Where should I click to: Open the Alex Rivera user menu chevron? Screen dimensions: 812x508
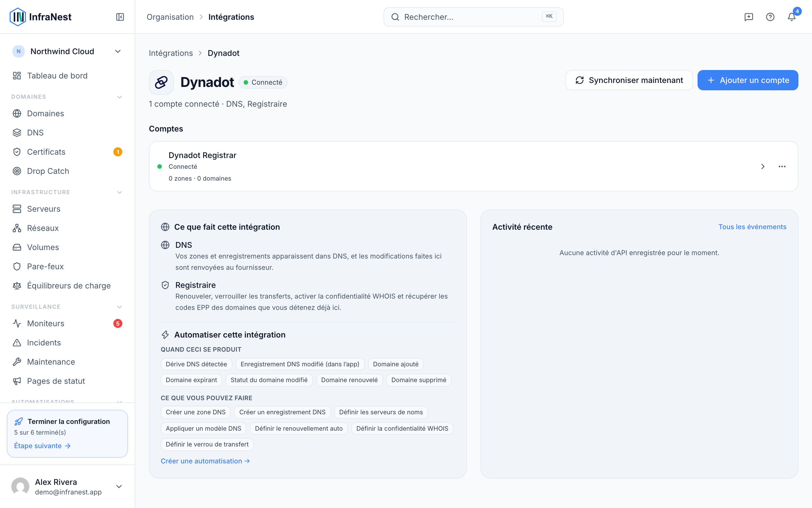point(119,487)
